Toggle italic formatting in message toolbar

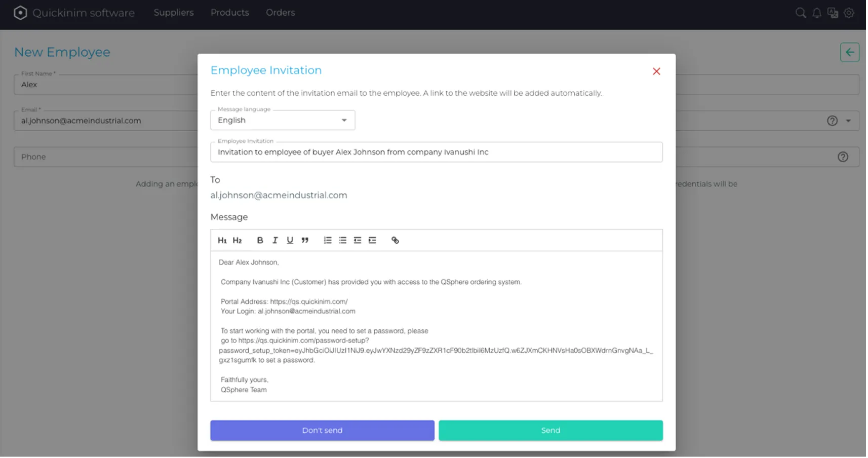(275, 240)
